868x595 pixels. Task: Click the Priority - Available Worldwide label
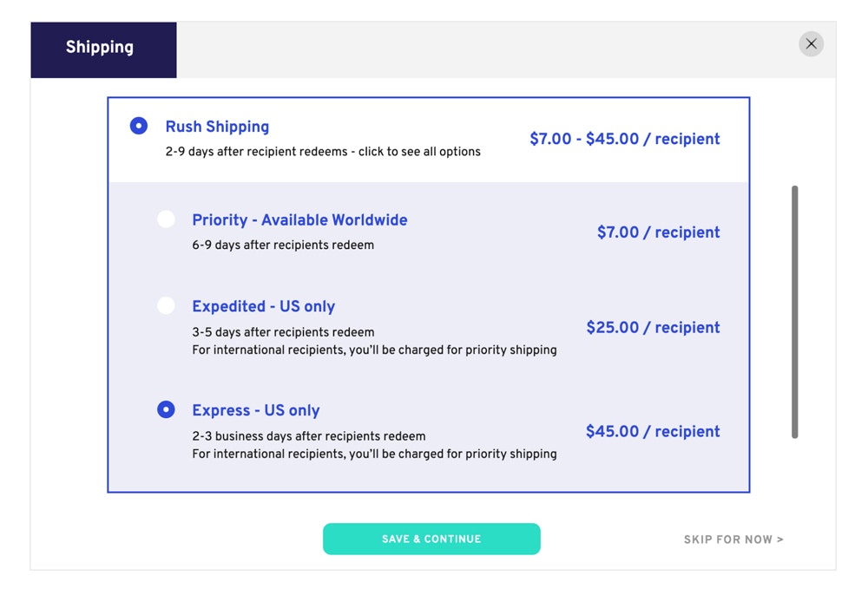click(x=299, y=220)
